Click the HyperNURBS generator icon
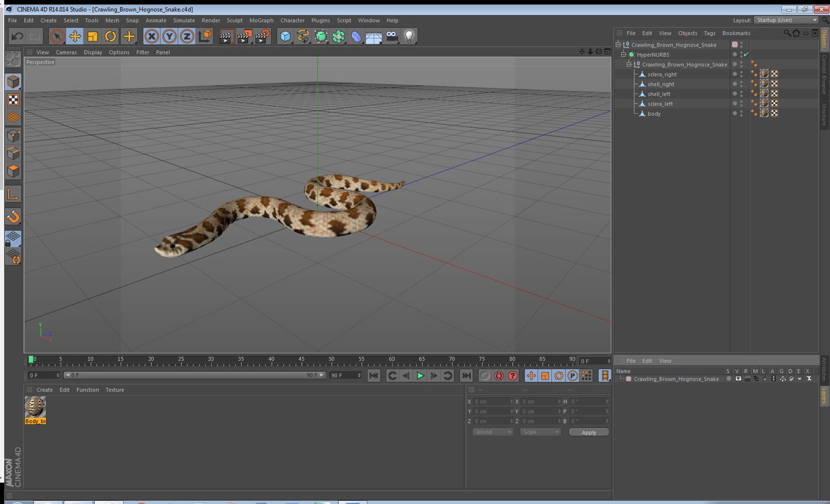The height and width of the screenshot is (504, 830). click(x=321, y=36)
